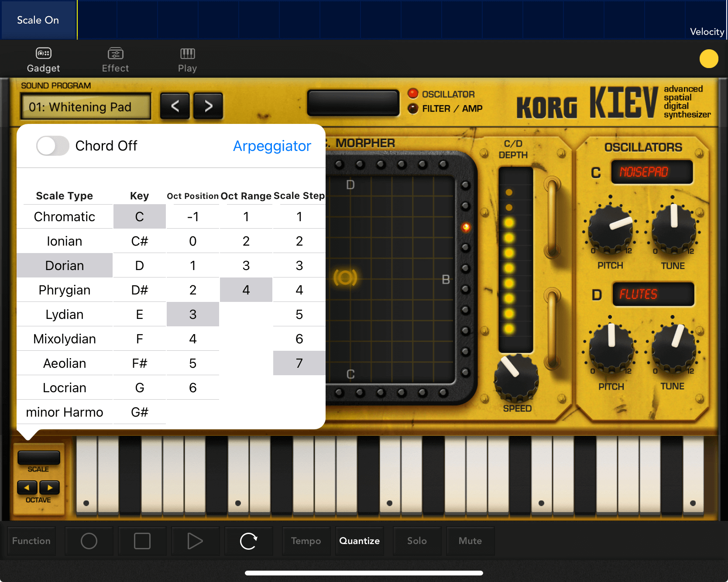Click the yellow circle indicator at top right
The height and width of the screenshot is (582, 728).
point(709,58)
